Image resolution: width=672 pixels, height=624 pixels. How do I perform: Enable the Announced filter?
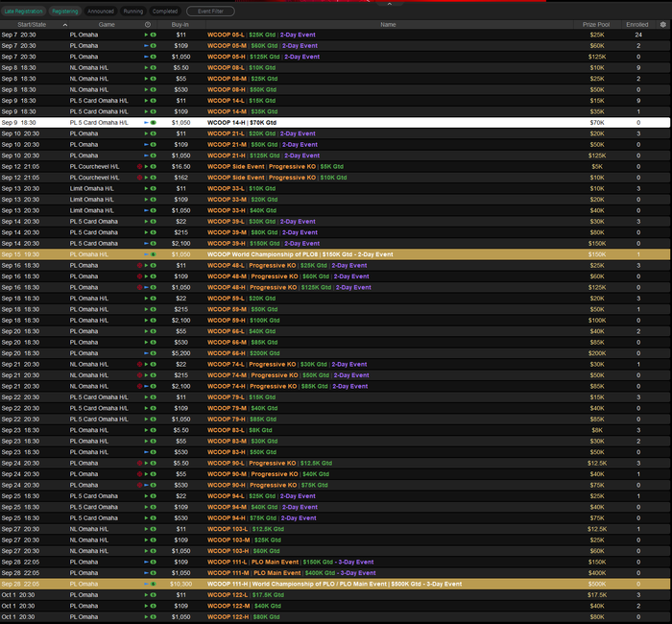pos(101,12)
